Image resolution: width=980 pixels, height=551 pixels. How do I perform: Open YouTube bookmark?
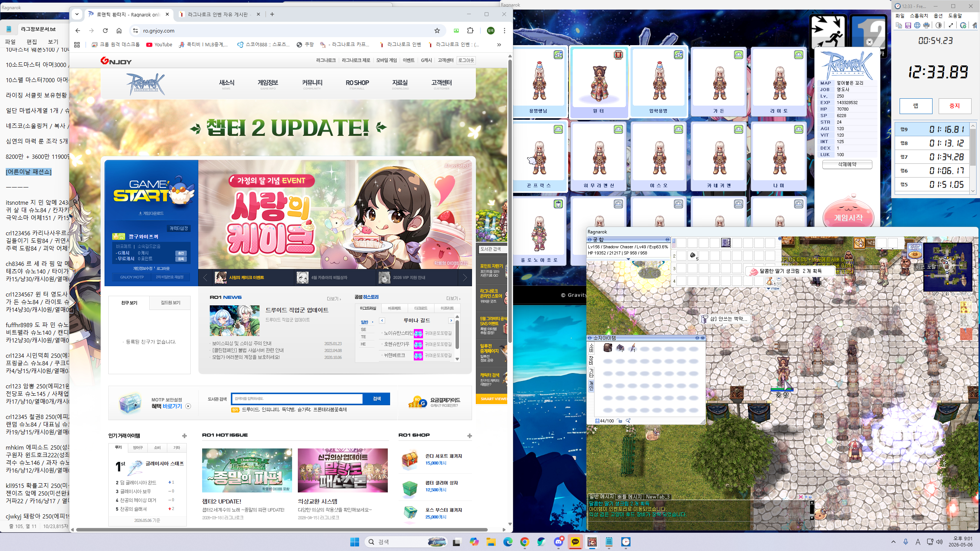159,45
